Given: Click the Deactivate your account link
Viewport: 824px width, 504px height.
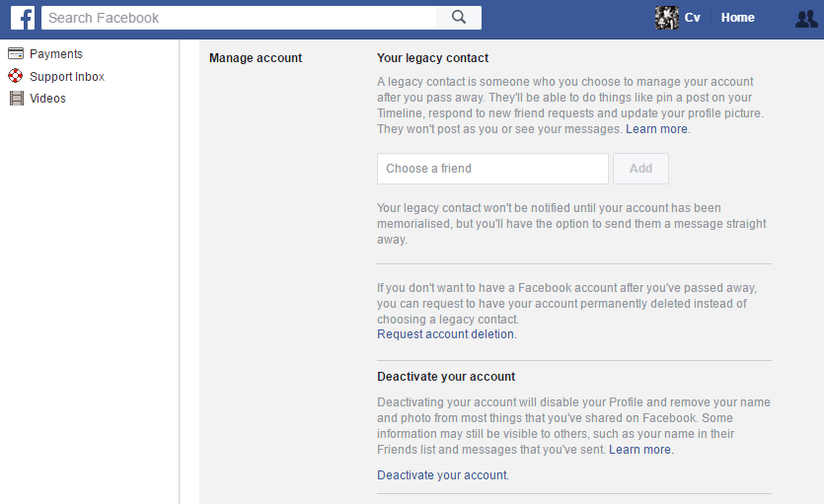Looking at the screenshot, I should (442, 475).
